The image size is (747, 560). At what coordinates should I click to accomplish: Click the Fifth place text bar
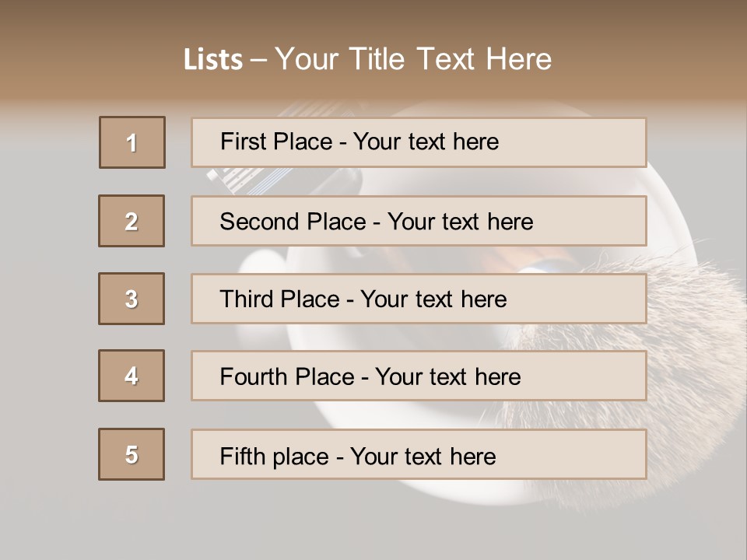[419, 454]
